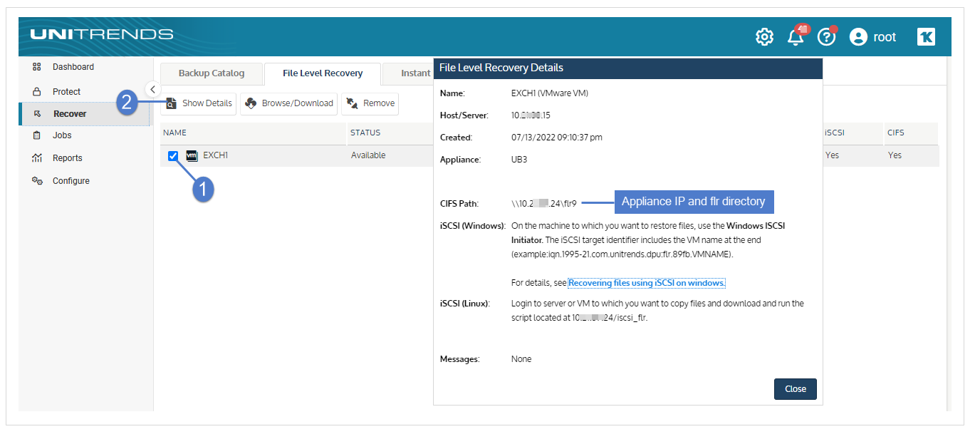Go to Dashboard in sidebar
980x439 pixels.
[73, 67]
